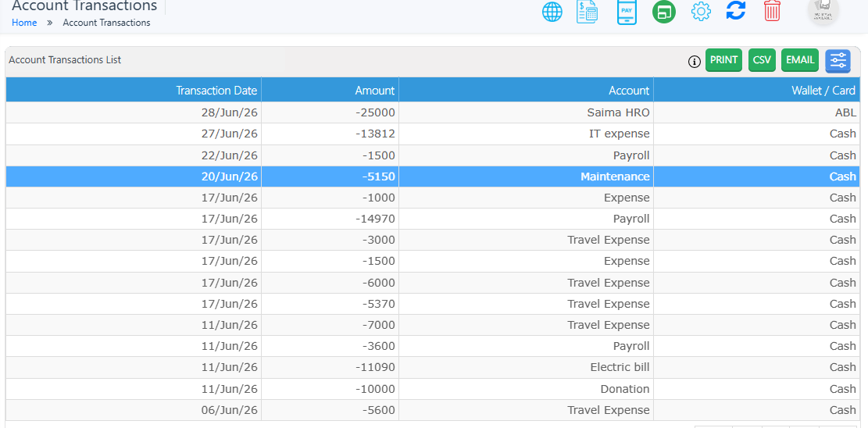Click the globe icon in the header
Image resolution: width=868 pixels, height=428 pixels.
click(x=552, y=12)
